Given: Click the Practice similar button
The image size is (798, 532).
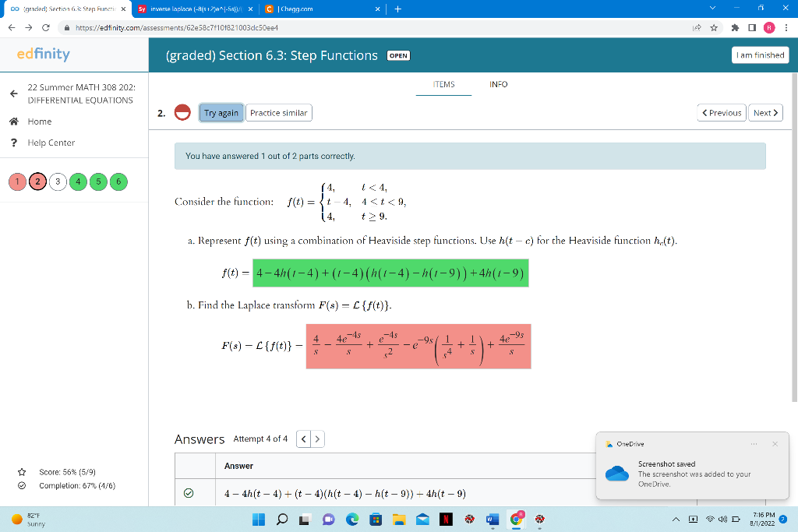Looking at the screenshot, I should click(278, 112).
